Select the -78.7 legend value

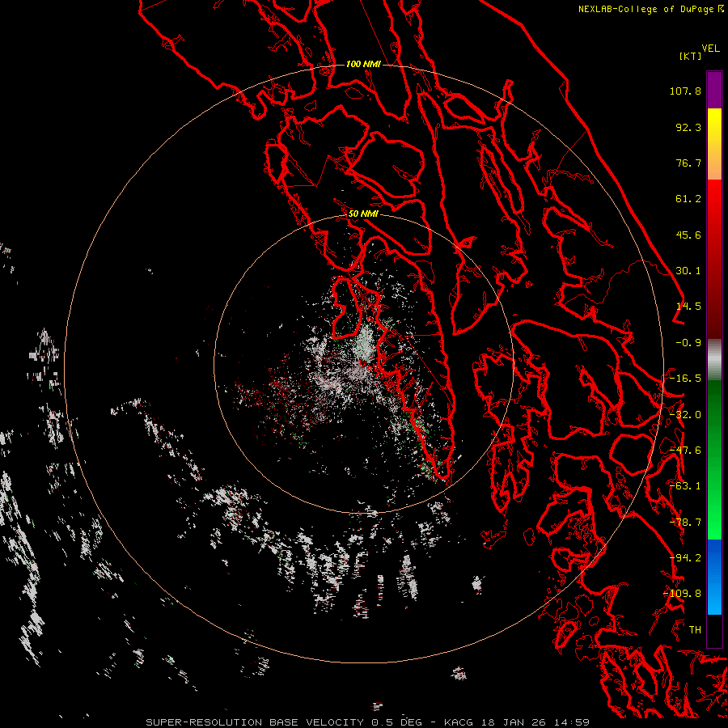pyautogui.click(x=685, y=523)
